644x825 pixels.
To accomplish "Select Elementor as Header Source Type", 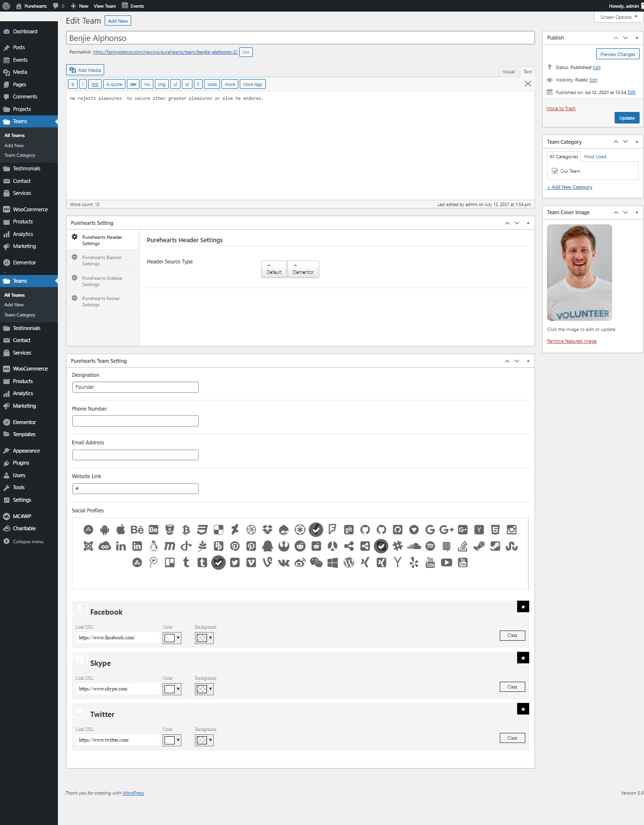I will tap(303, 269).
